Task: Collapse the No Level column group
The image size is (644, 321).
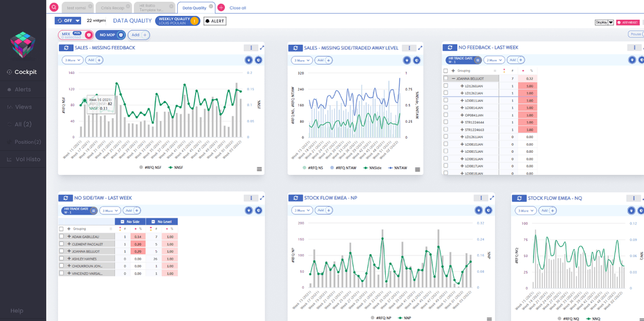Action: pos(153,221)
